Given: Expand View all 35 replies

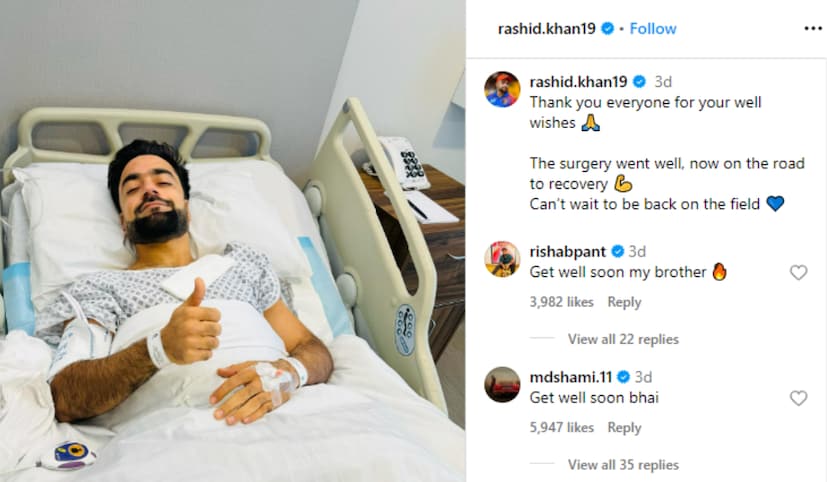Looking at the screenshot, I should 623,465.
